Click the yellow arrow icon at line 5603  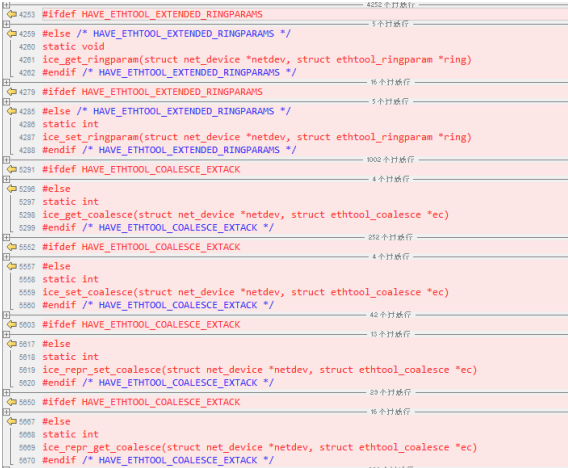[12, 324]
